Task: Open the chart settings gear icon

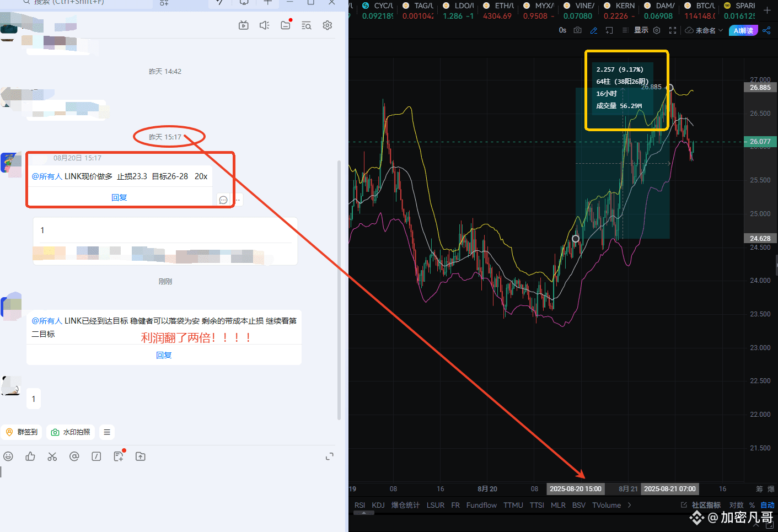Action: point(656,30)
